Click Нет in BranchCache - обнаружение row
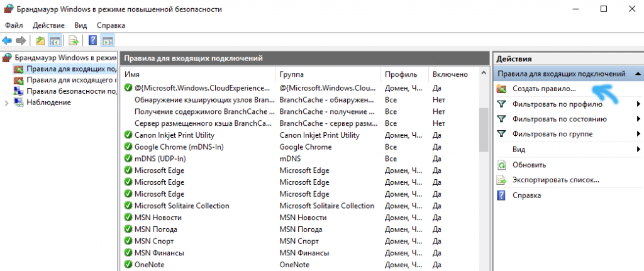The width and height of the screenshot is (644, 271). coord(438,99)
